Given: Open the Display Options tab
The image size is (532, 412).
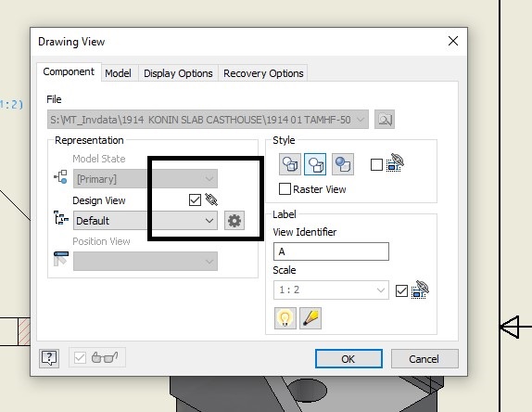Looking at the screenshot, I should point(178,73).
